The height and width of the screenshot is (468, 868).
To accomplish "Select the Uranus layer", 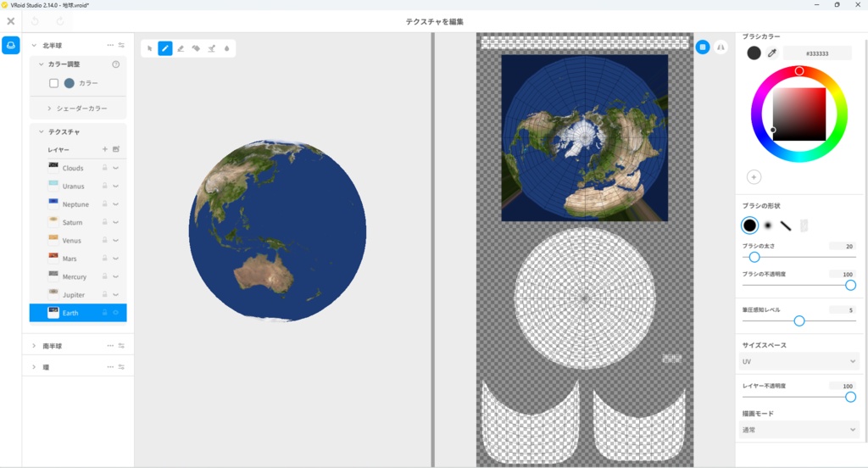I will point(78,186).
